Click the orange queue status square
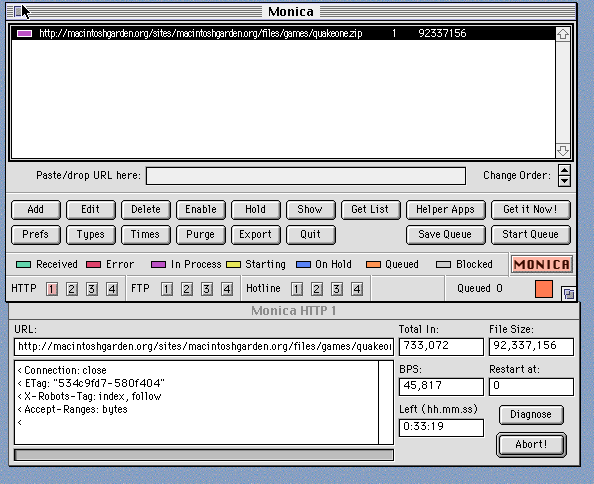The height and width of the screenshot is (484, 594). 544,289
